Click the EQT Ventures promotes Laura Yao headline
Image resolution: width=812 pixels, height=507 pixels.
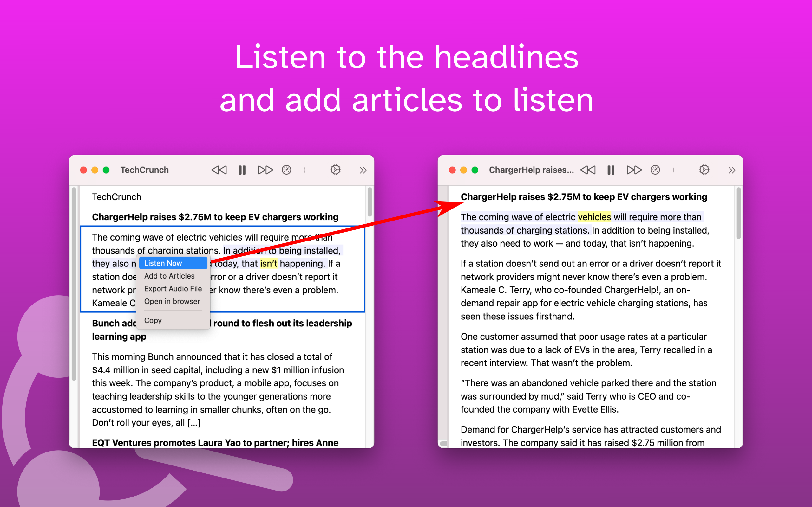click(x=215, y=443)
